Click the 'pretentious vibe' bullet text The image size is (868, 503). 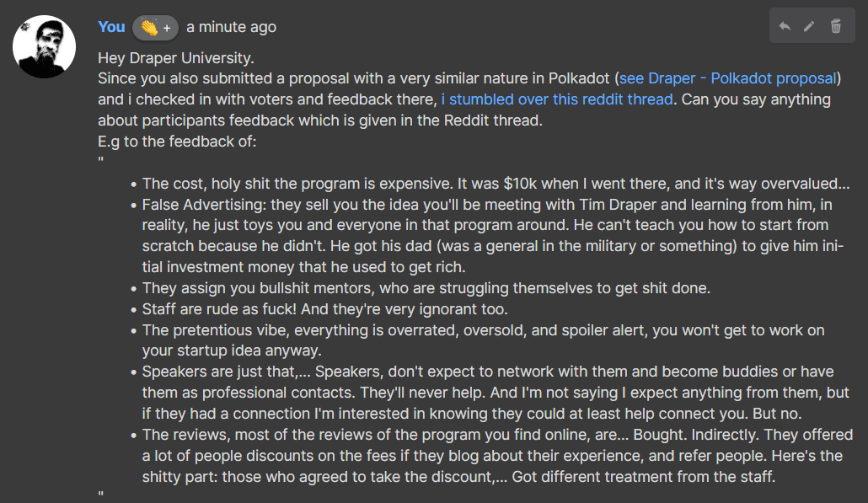pos(483,340)
